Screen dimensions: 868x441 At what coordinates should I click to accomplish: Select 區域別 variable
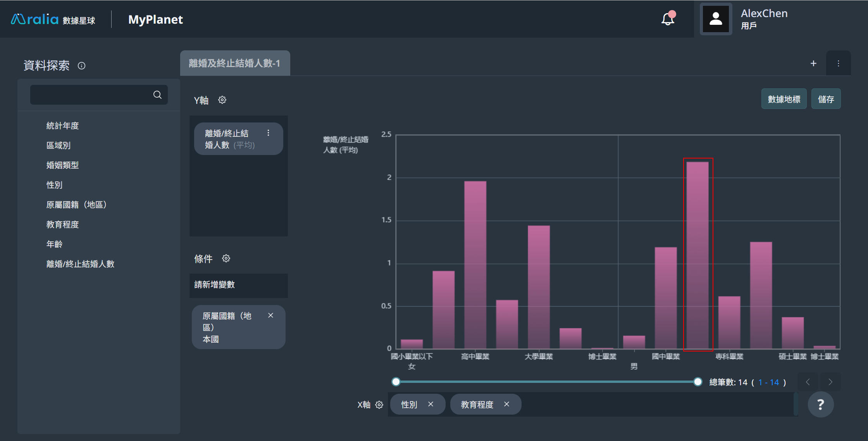coord(59,145)
